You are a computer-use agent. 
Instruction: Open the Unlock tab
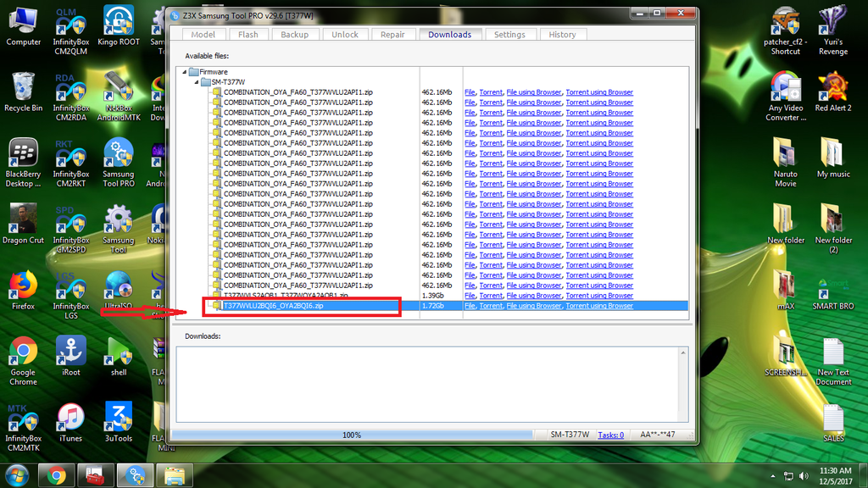[344, 35]
